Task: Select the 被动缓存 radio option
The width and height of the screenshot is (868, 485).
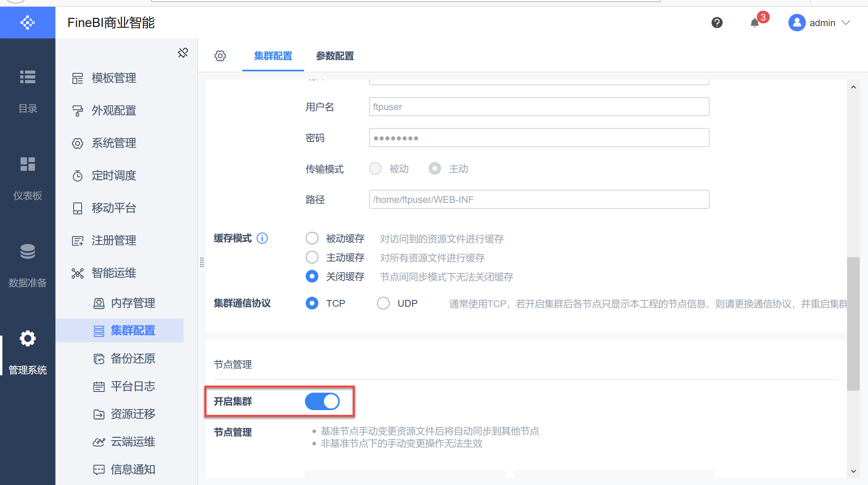Action: pyautogui.click(x=312, y=238)
